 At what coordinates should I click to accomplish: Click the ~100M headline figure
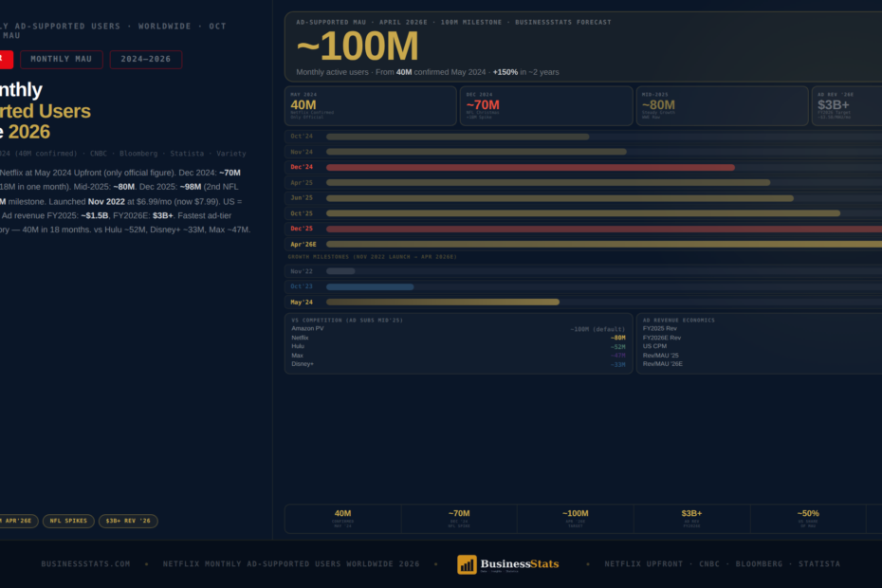[x=358, y=46]
